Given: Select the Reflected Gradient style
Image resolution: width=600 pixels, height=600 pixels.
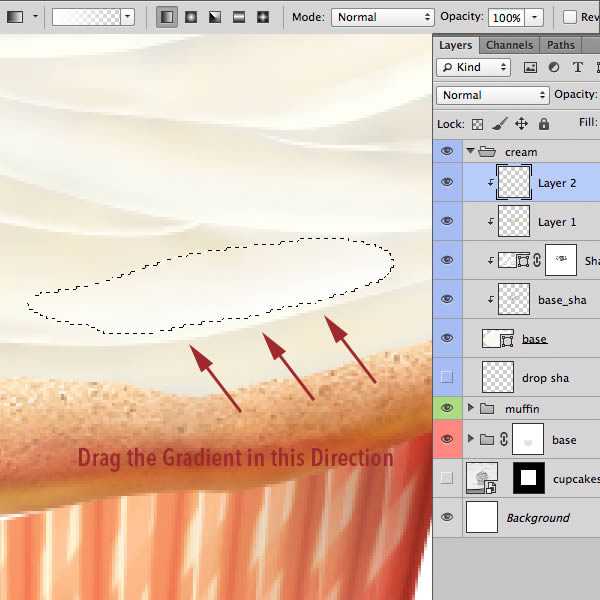Looking at the screenshot, I should coord(239,17).
